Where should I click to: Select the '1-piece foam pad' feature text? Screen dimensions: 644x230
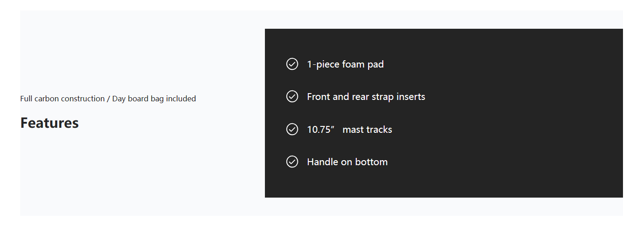point(345,64)
